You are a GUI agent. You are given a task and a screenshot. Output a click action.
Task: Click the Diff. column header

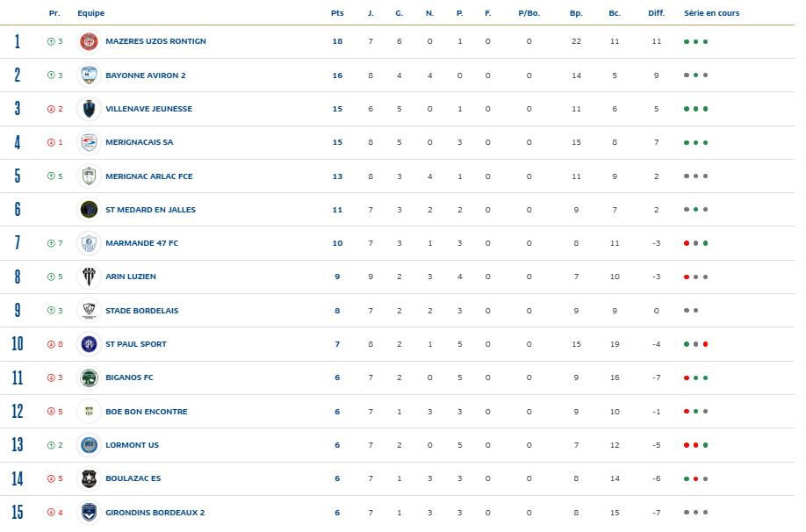[x=656, y=13]
